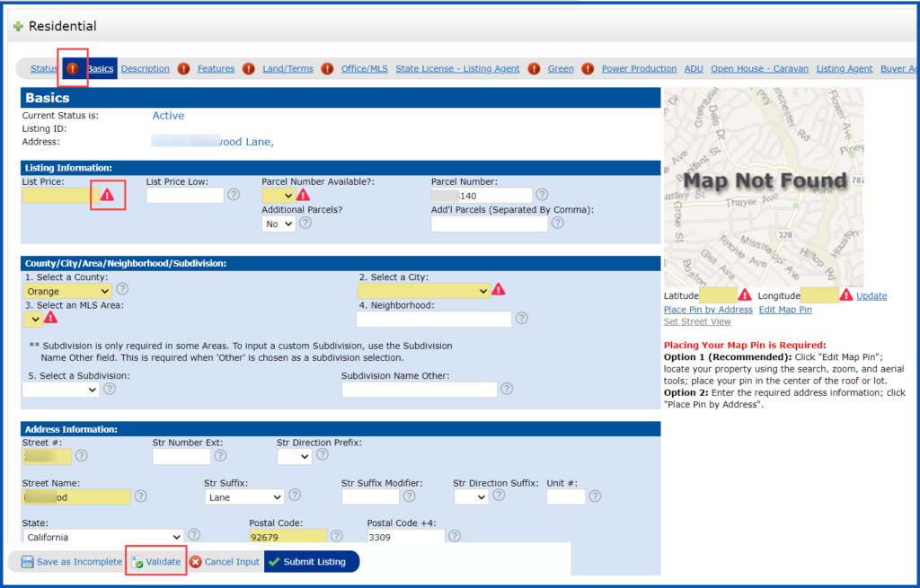920x588 pixels.
Task: Click the red error icon on the tab bar
Action: point(74,68)
